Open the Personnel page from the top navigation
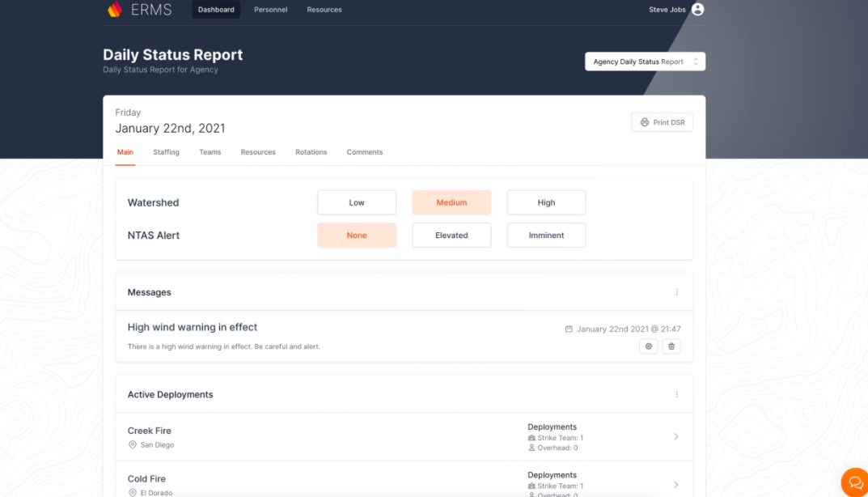The image size is (868, 497). 270,9
